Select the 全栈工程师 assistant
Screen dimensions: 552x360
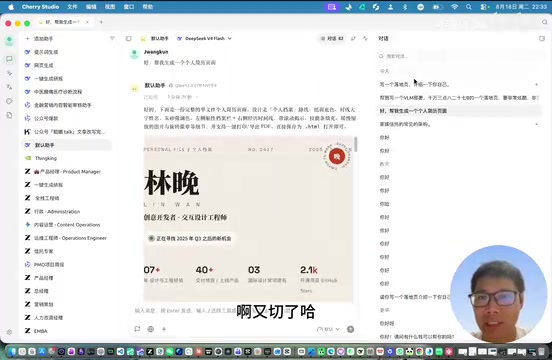point(67,198)
